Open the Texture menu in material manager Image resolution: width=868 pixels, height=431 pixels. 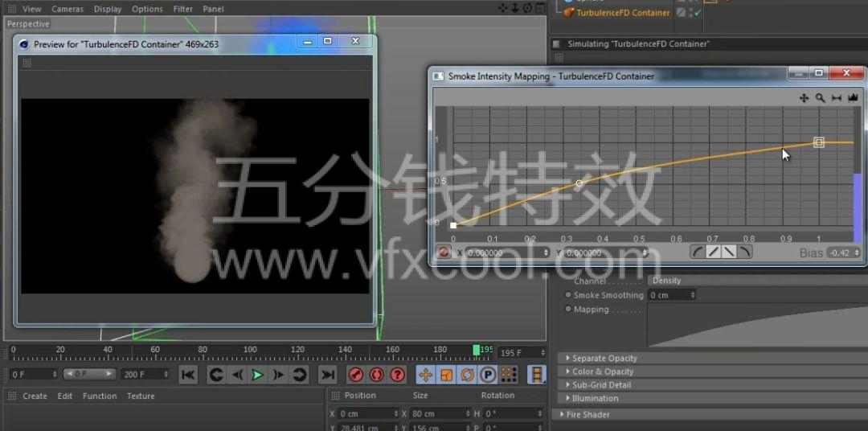(x=141, y=396)
